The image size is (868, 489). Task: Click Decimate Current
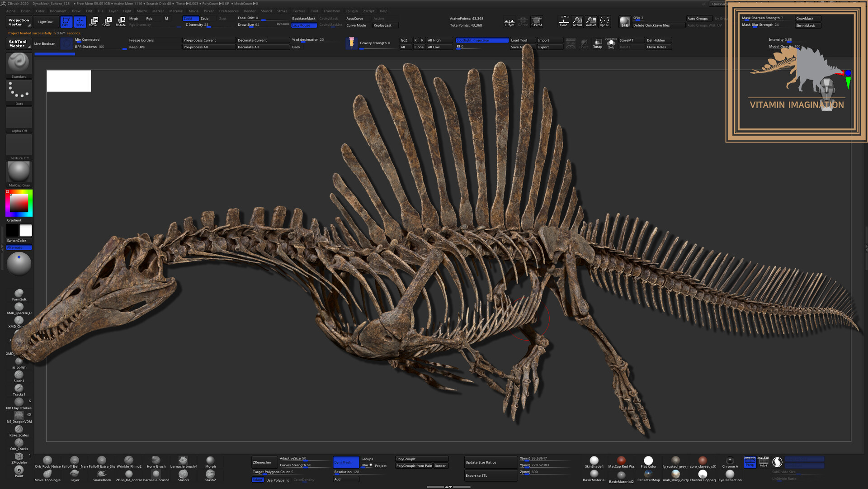pos(263,40)
